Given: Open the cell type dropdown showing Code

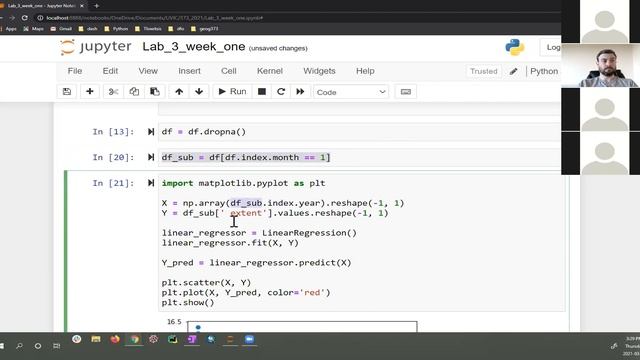Looking at the screenshot, I should 351,92.
